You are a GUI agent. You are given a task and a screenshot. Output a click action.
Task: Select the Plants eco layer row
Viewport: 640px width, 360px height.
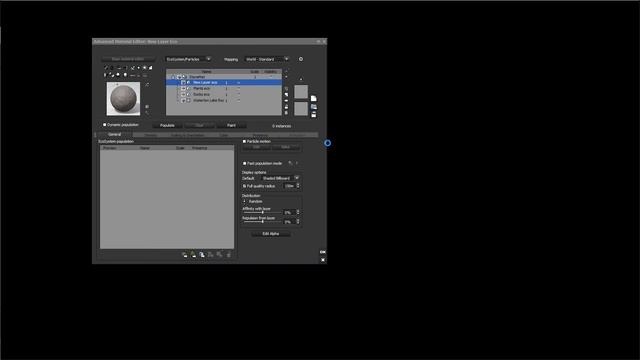coord(224,88)
